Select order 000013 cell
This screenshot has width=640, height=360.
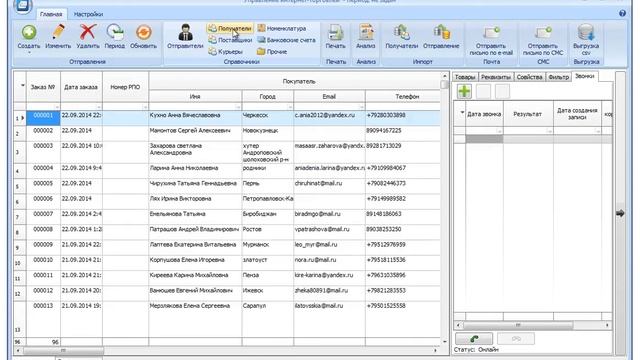(43, 319)
